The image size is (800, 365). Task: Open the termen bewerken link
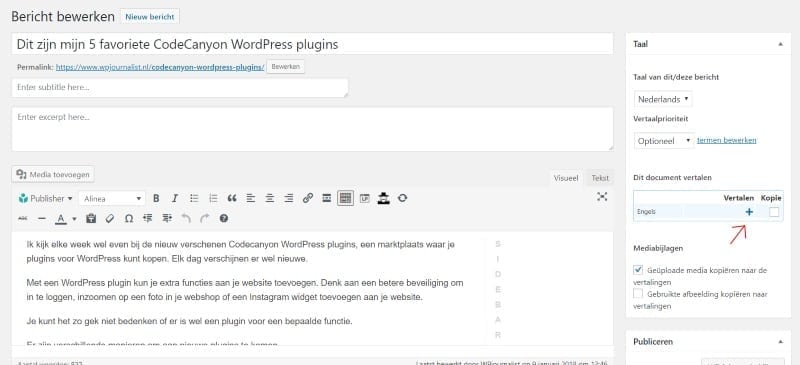click(727, 140)
